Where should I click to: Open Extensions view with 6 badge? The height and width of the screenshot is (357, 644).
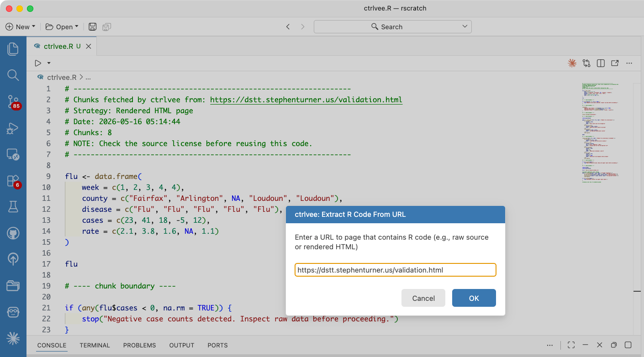pos(13,181)
